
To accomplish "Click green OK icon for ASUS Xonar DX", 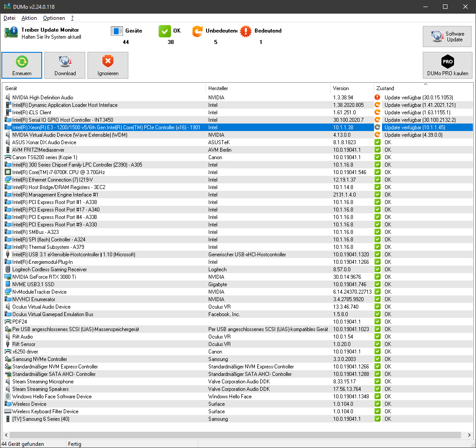I will click(378, 142).
